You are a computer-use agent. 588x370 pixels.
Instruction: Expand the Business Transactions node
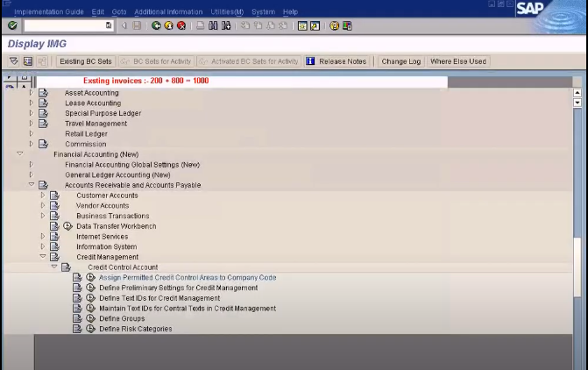tap(42, 216)
